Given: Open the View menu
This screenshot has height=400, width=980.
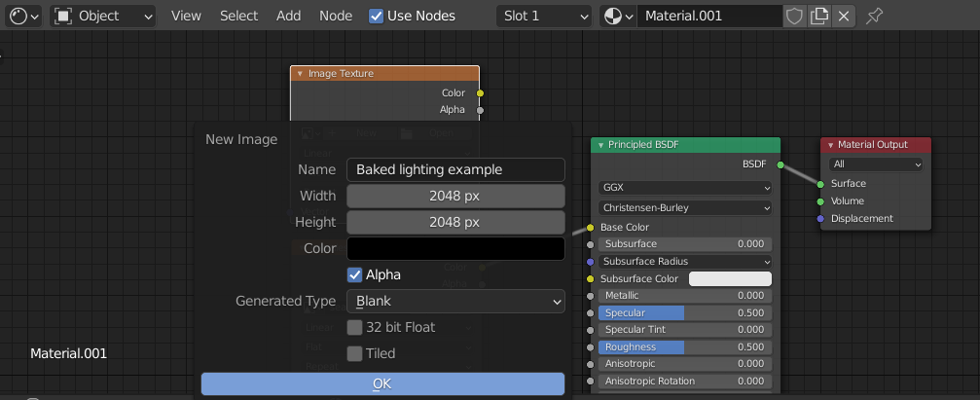Looking at the screenshot, I should tap(186, 16).
